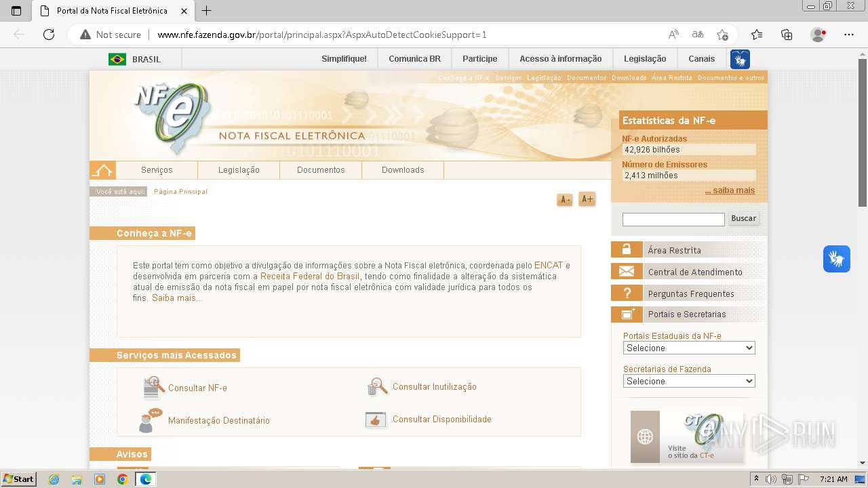Decrease font size with A- button
Viewport: 868px width, 488px height.
point(564,199)
